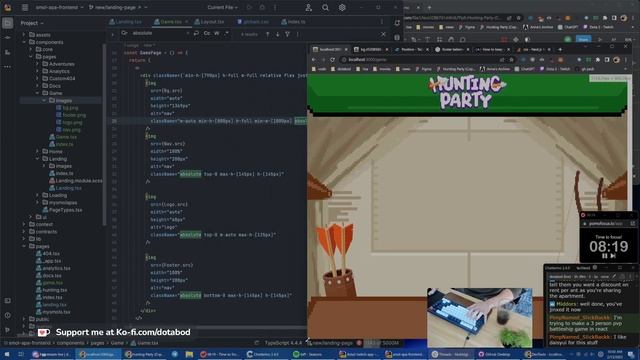Open editor tabs more-options ellipsis
This screenshot has width=640, height=360.
pos(382,22)
